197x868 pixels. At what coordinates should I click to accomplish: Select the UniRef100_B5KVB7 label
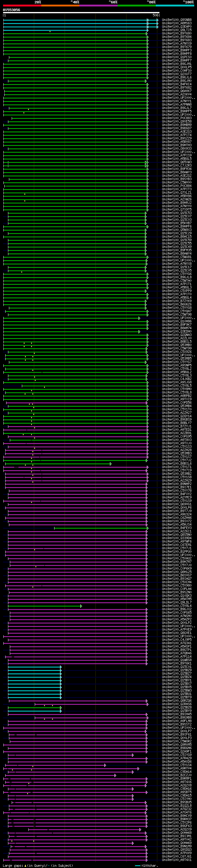pyautogui.click(x=176, y=223)
